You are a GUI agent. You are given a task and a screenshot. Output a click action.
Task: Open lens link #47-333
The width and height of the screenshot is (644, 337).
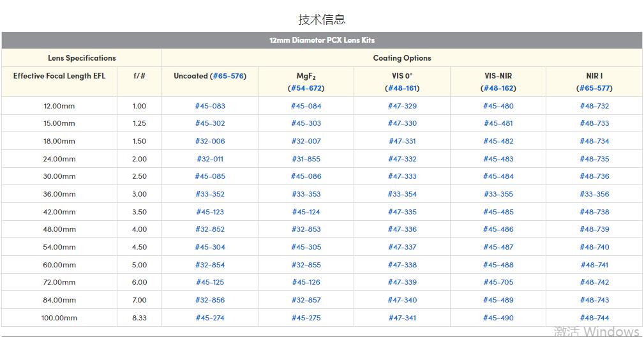coord(402,176)
